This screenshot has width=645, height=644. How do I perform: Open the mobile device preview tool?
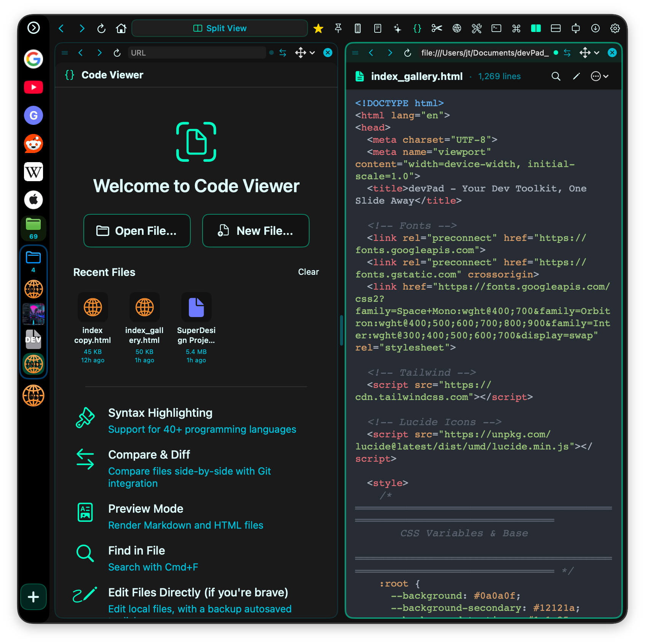[358, 28]
